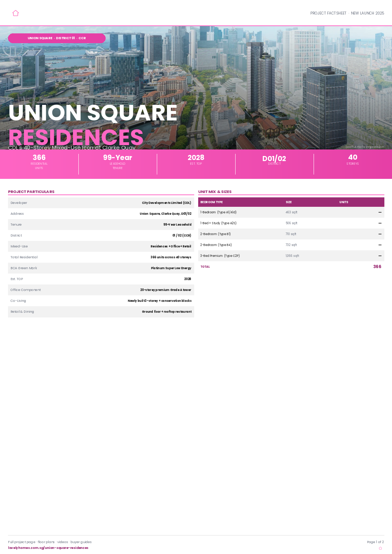The height and width of the screenshot is (554, 392).
Task: Click the 'PROJECT FACTSHEET · NEW LAUNCH 2025' header text
Action: click(x=347, y=13)
